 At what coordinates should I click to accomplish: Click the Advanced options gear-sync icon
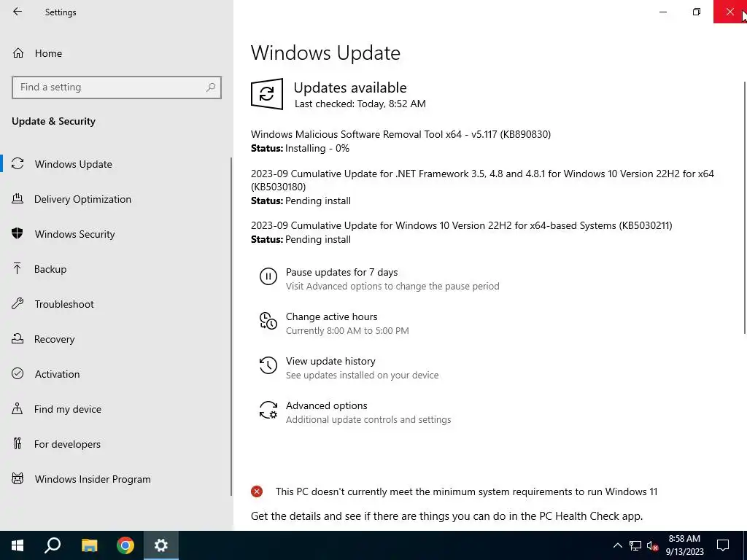tap(268, 410)
